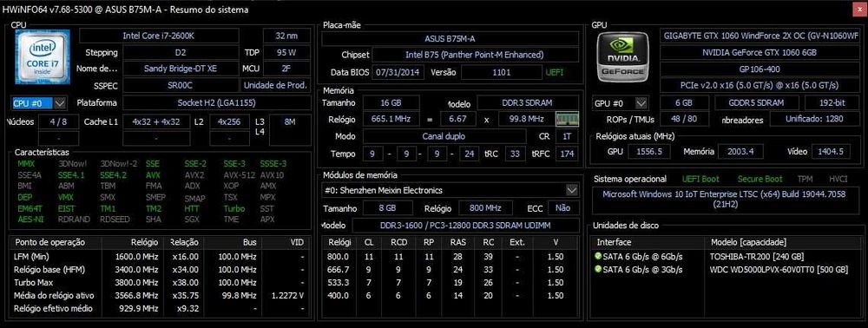Click the 192-bit bus width field
The image size is (868, 328).
coord(832,103)
